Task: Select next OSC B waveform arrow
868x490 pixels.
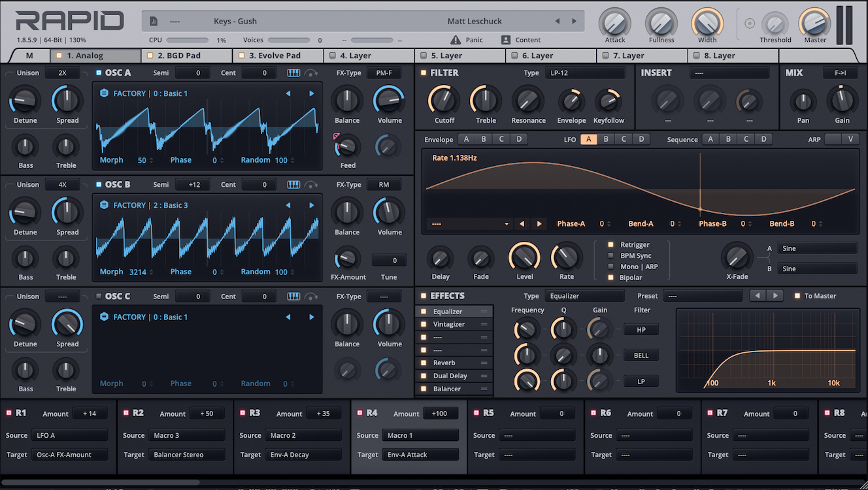Action: tap(311, 205)
